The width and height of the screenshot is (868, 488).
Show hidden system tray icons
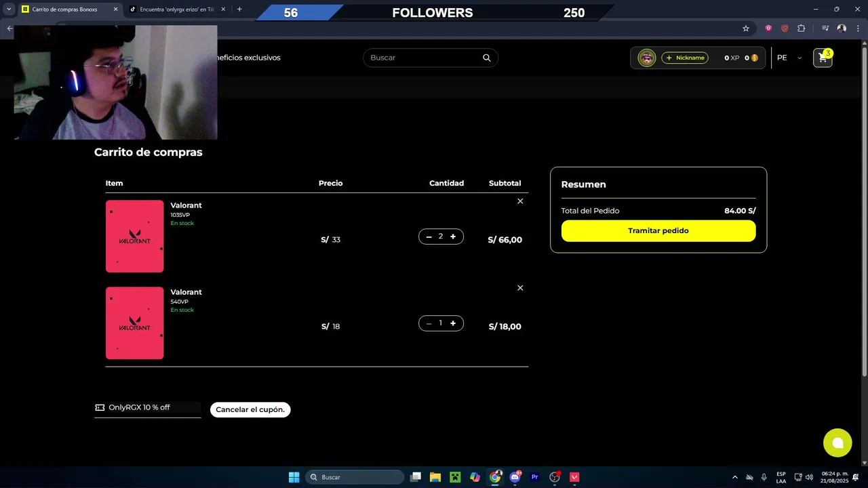point(734,477)
